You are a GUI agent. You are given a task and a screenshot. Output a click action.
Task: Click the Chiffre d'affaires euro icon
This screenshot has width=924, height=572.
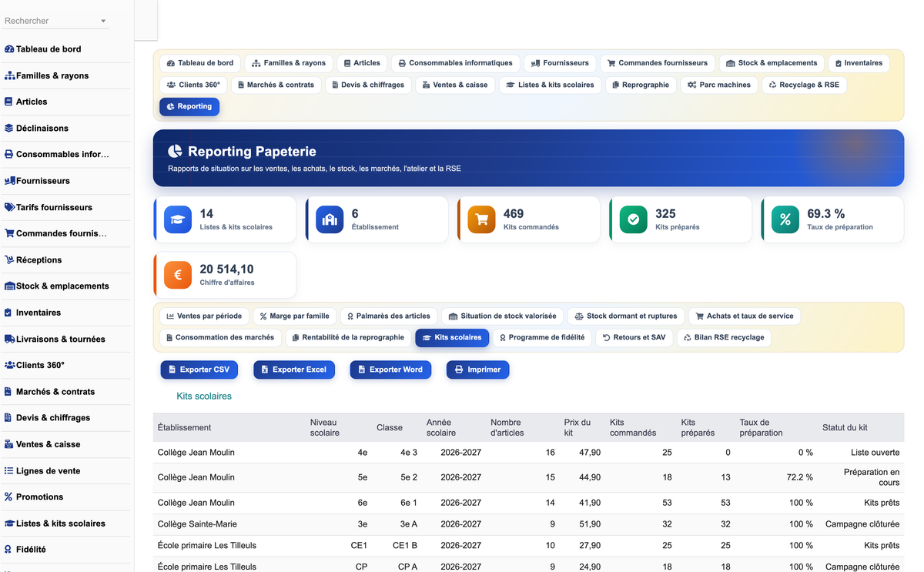point(178,275)
